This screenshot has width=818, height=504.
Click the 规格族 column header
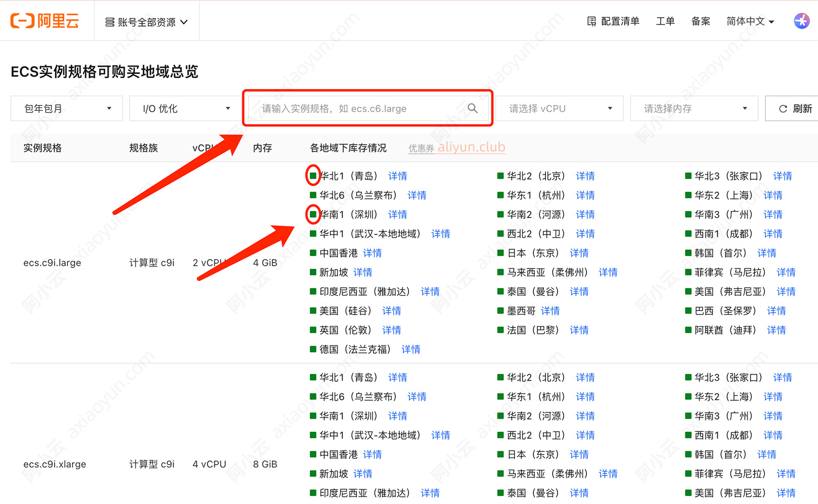click(x=144, y=148)
